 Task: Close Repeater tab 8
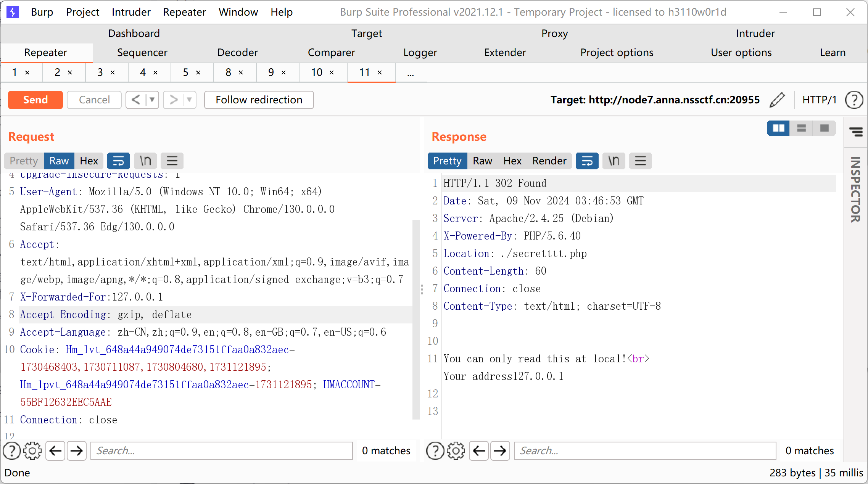[x=241, y=72]
